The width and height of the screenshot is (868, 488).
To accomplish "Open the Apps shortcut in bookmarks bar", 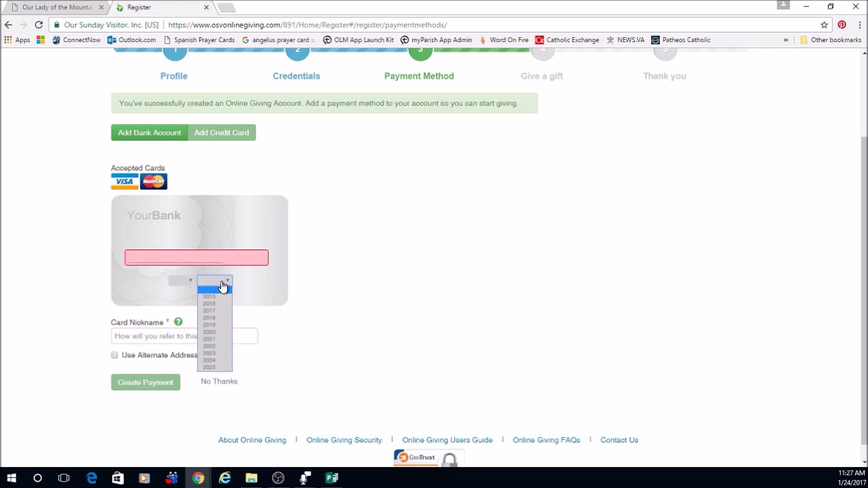I will pos(17,40).
